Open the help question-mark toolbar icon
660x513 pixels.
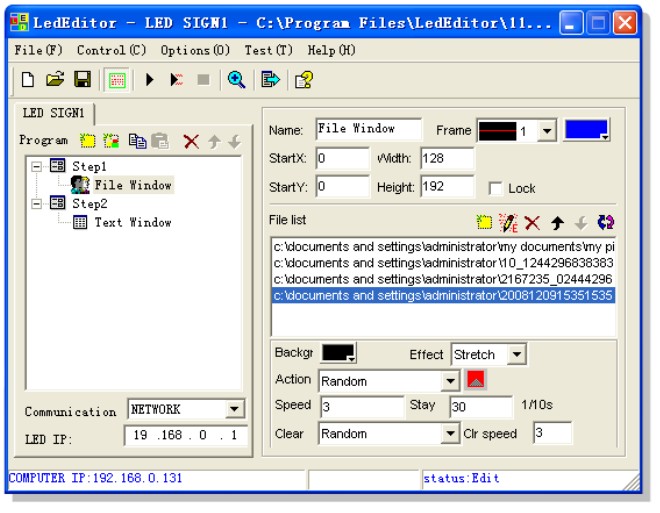(x=304, y=80)
